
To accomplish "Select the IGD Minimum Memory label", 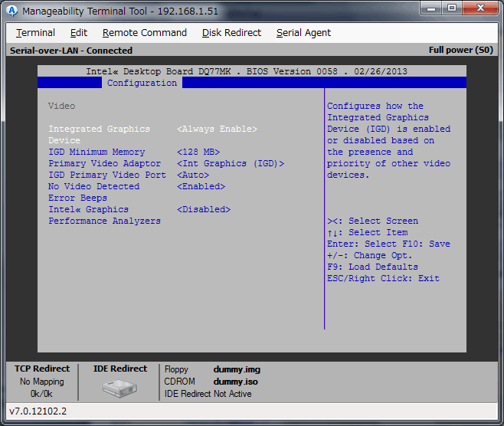I will pos(97,152).
